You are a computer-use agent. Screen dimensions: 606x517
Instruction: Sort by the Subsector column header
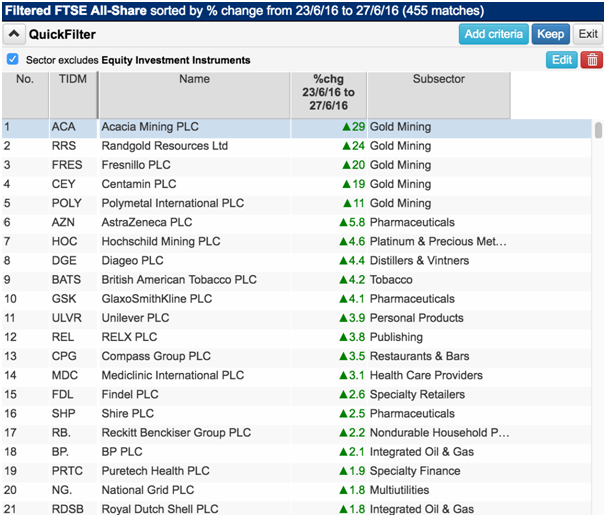click(439, 95)
